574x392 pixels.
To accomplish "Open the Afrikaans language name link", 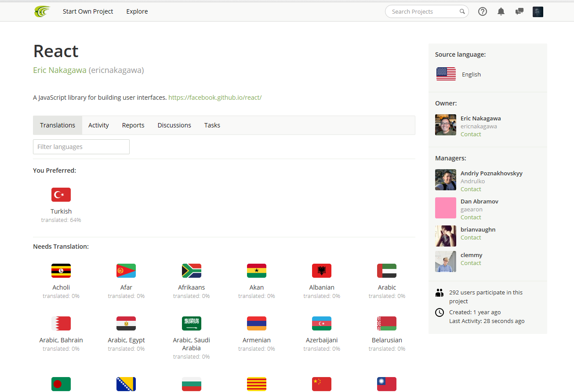I will 192,287.
